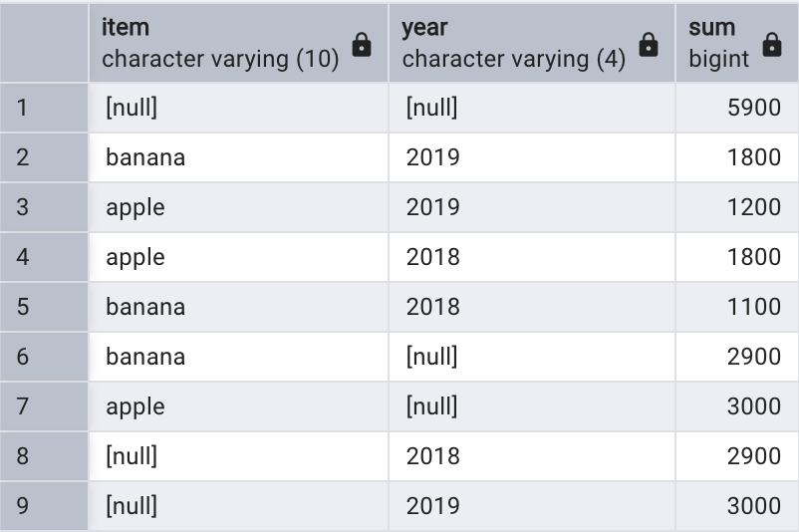Viewport: 799px width, 532px height.
Task: Click the lock icon in year column header
Action: click(649, 45)
